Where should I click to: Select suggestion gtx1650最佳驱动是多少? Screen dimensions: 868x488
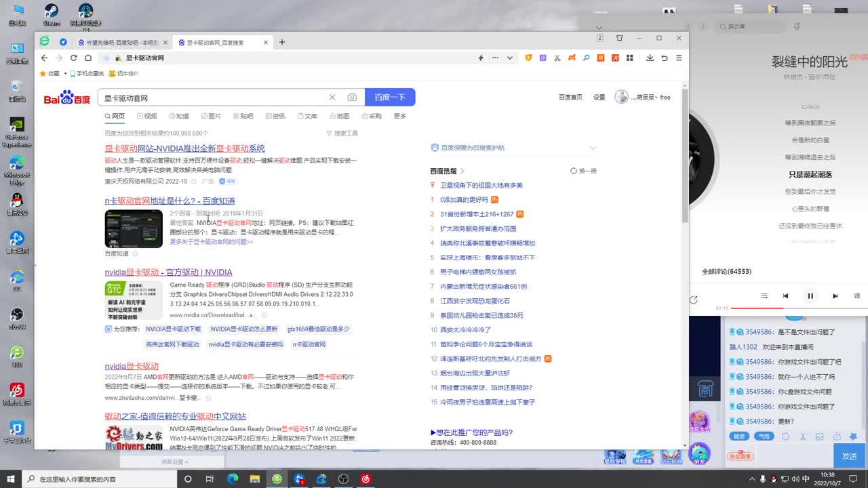pyautogui.click(x=318, y=329)
